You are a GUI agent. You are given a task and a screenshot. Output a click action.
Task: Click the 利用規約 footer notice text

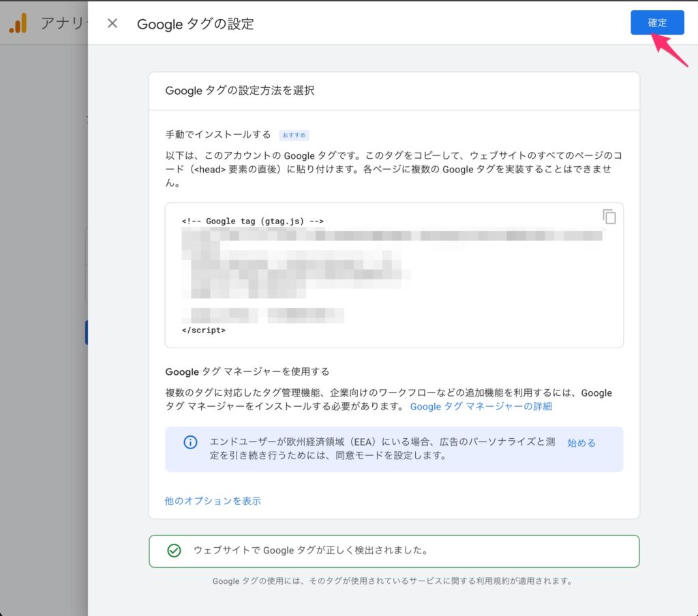coord(391,581)
